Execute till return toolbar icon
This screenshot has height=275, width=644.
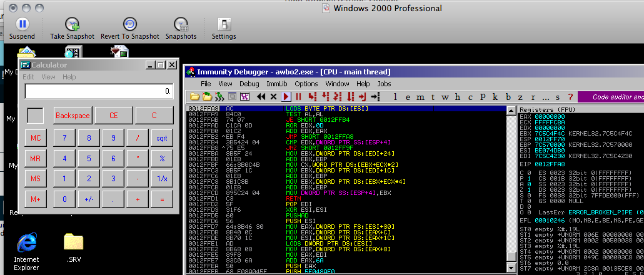362,97
